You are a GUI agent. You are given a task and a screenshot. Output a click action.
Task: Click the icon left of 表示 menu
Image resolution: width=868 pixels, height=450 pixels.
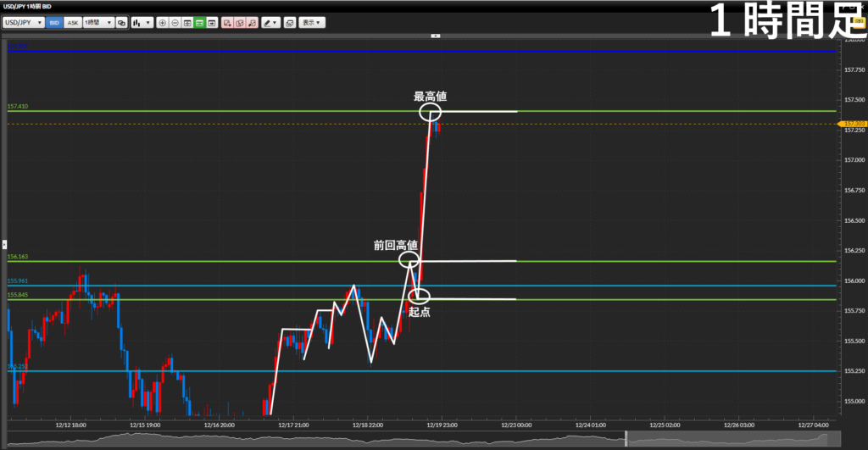tap(289, 22)
